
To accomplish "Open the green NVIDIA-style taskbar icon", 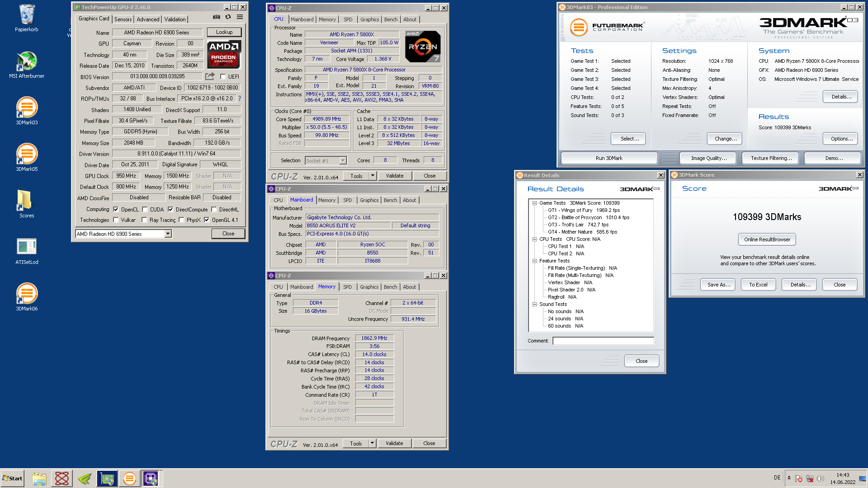I will (85, 479).
